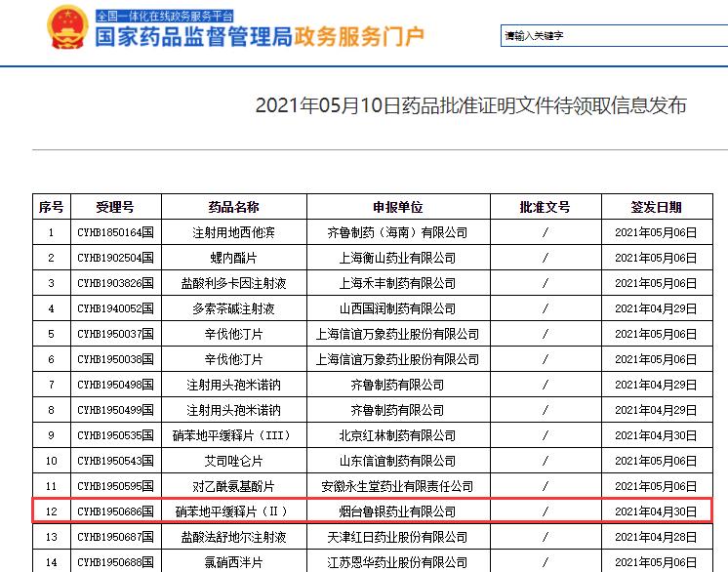
Task: Select drug name 硝苯地平缓释片（III）
Action: point(233,435)
